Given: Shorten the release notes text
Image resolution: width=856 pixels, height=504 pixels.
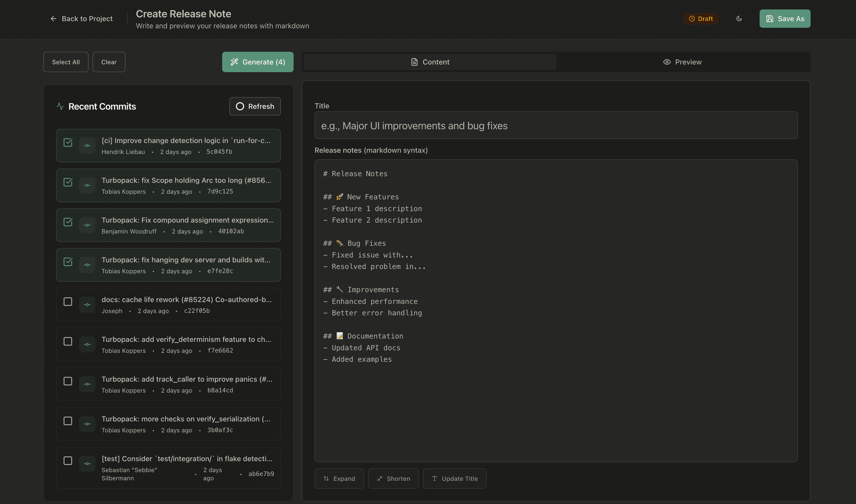Looking at the screenshot, I should point(393,478).
